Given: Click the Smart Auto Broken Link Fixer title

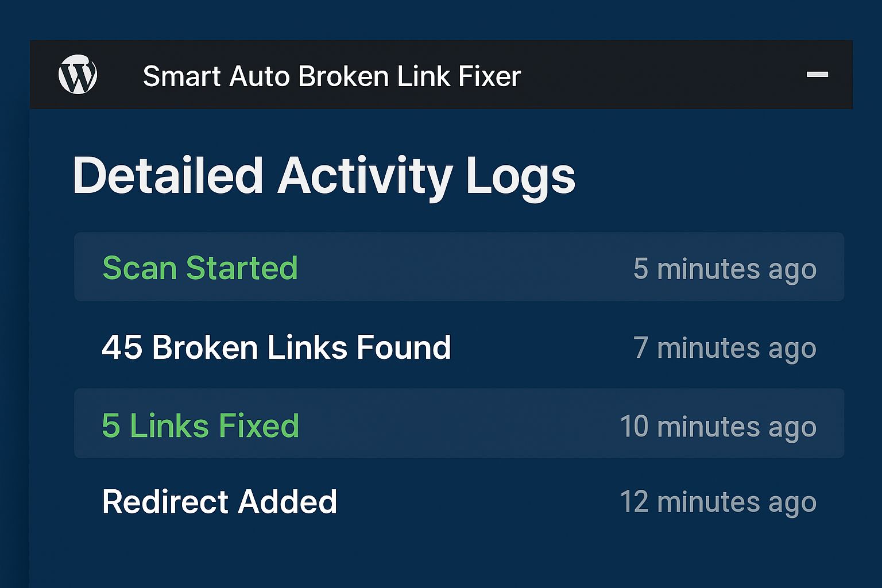Looking at the screenshot, I should pos(331,76).
